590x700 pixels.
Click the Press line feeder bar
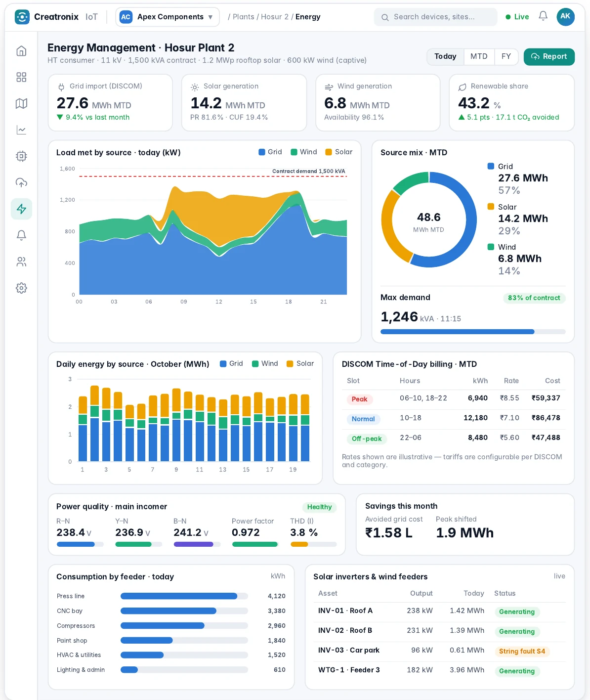click(179, 596)
